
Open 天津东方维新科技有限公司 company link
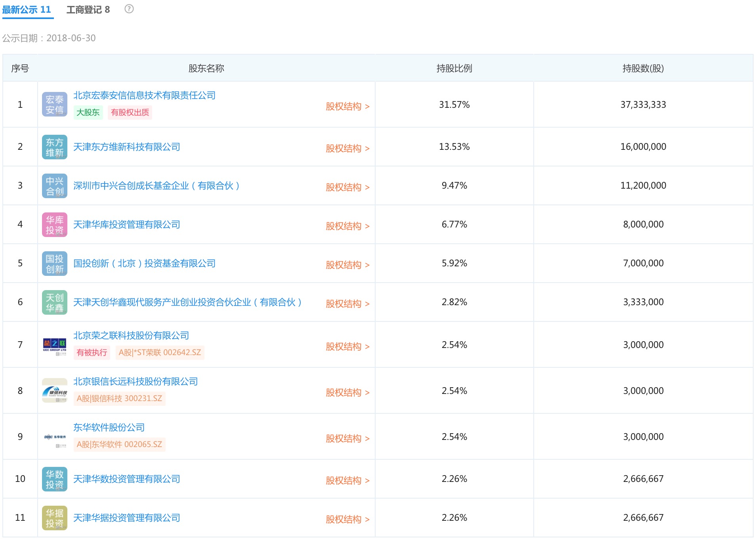pos(126,147)
